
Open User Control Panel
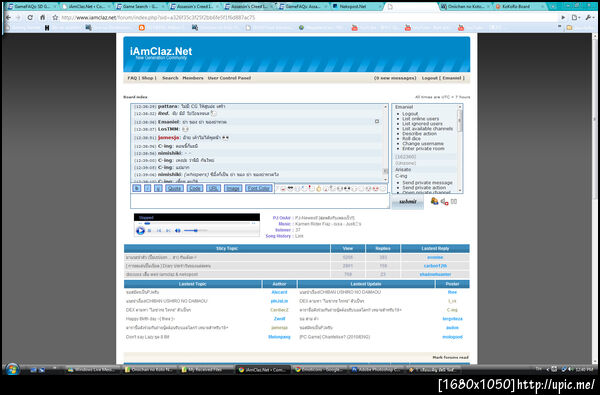click(x=229, y=78)
